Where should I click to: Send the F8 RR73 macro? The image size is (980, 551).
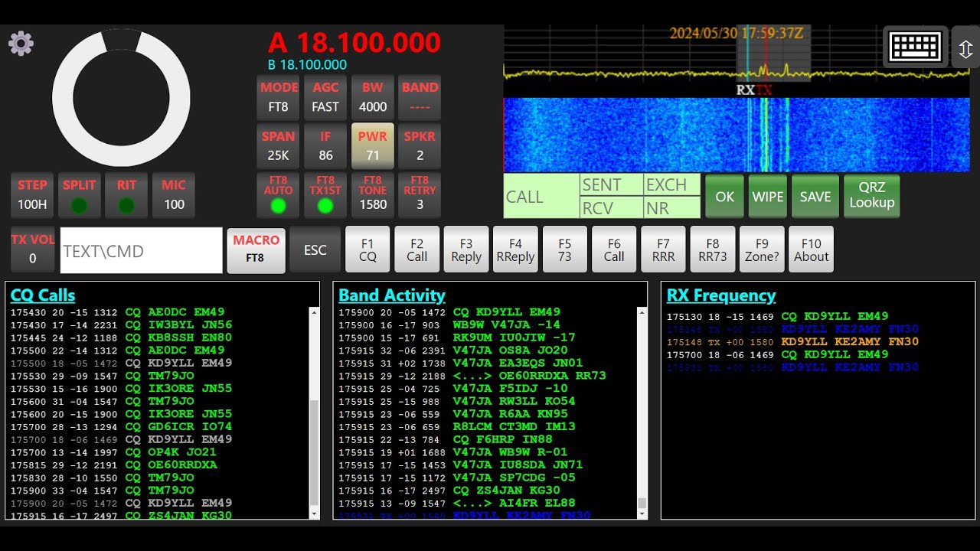click(712, 250)
